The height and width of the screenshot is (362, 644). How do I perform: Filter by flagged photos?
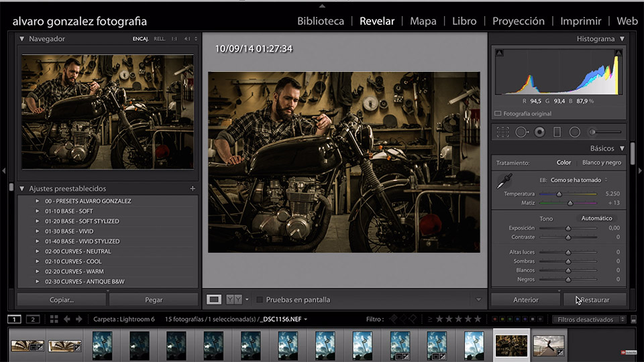coord(394,319)
